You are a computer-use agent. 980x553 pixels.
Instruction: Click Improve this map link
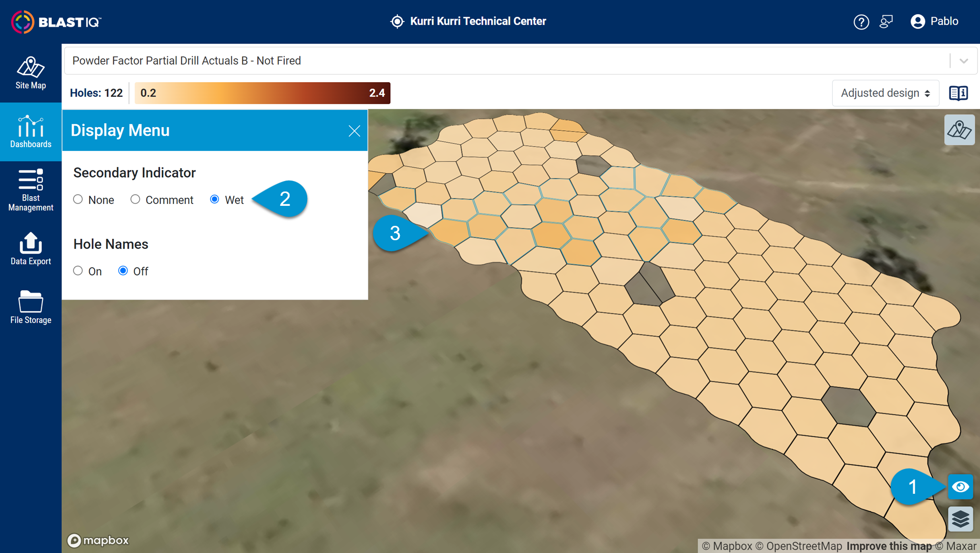point(889,546)
